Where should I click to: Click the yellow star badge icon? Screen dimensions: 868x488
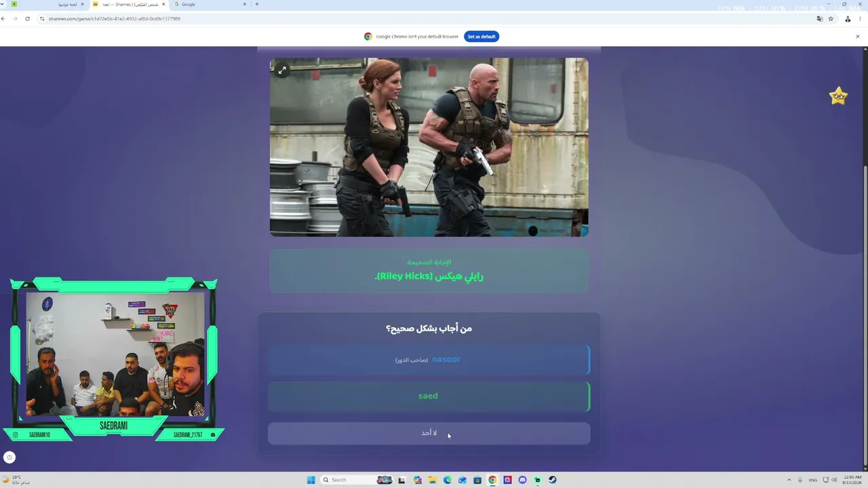click(x=839, y=96)
